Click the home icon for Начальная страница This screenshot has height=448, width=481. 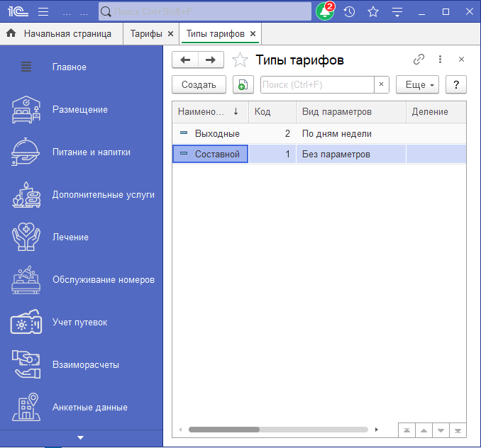click(11, 33)
